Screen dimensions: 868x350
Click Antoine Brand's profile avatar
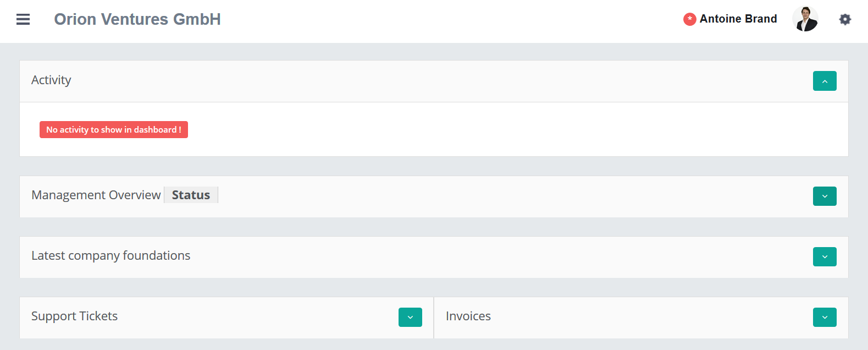[x=805, y=19]
